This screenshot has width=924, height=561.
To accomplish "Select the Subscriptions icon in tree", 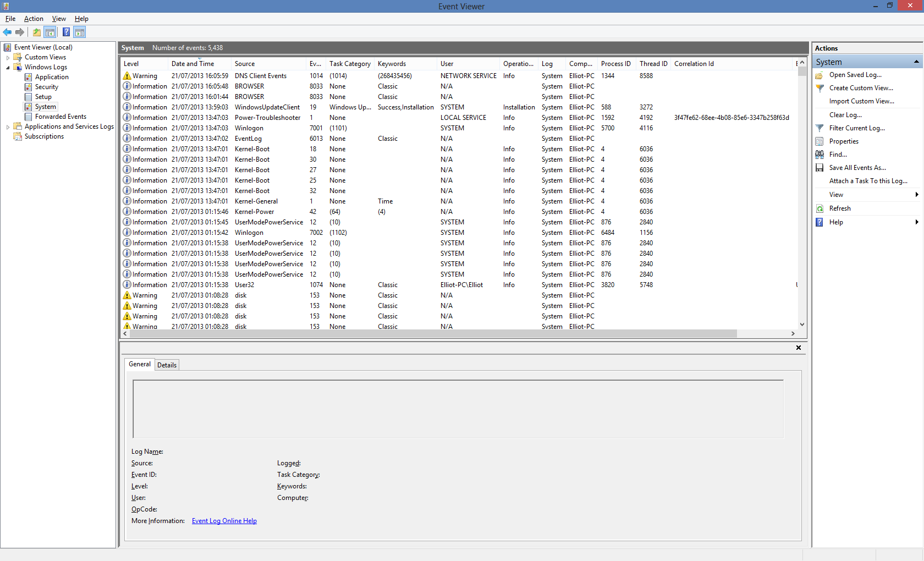I will click(18, 136).
